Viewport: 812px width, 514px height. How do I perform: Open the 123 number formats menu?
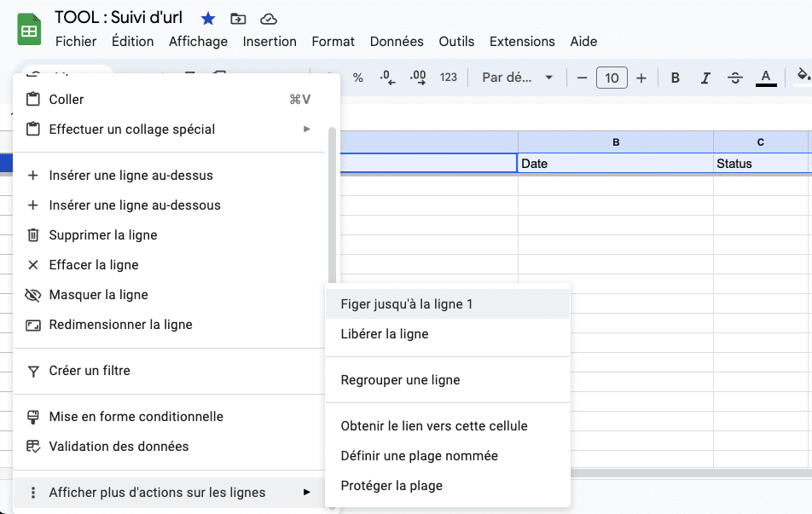pos(449,78)
